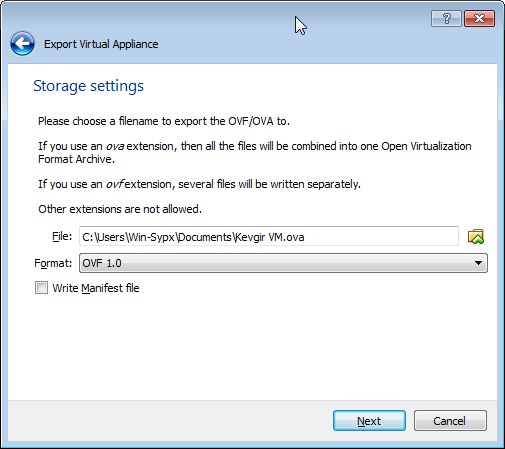Click the ova extension explanation paragraph
This screenshot has width=505, height=449.
tap(255, 153)
